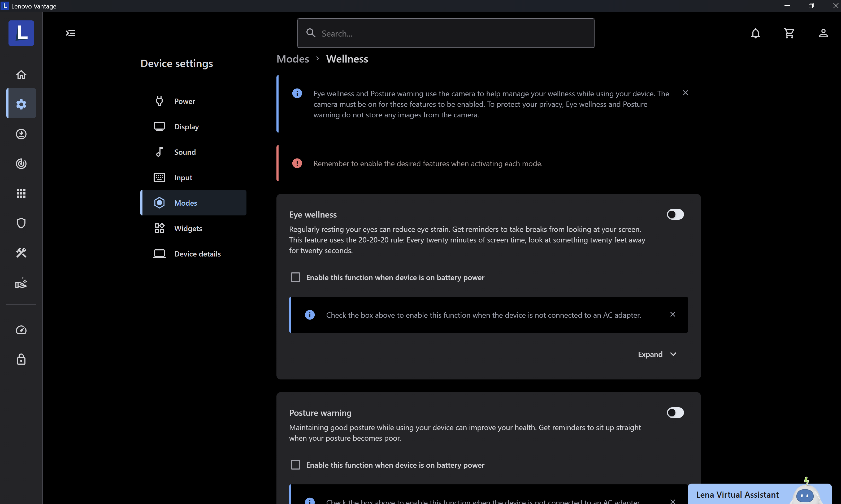Viewport: 841px width, 504px height.
Task: Dismiss the camera privacy info banner
Action: point(685,93)
